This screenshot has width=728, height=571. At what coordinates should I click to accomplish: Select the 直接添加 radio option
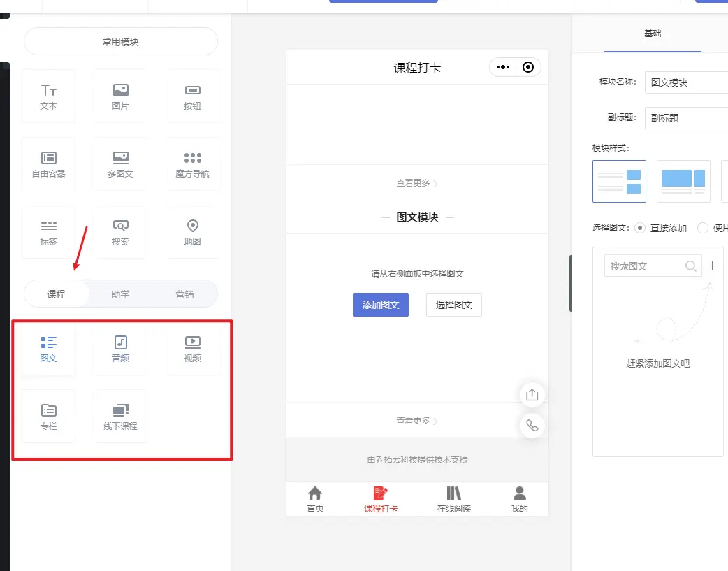pos(640,228)
